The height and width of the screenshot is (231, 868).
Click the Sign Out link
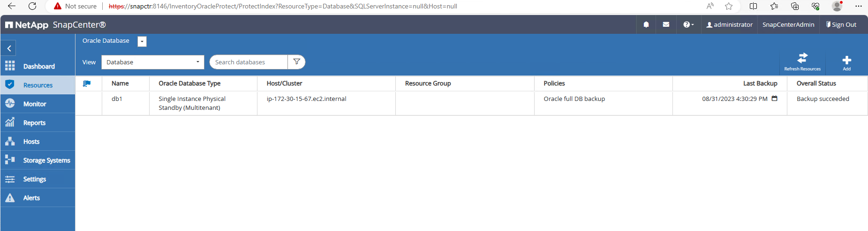(841, 24)
